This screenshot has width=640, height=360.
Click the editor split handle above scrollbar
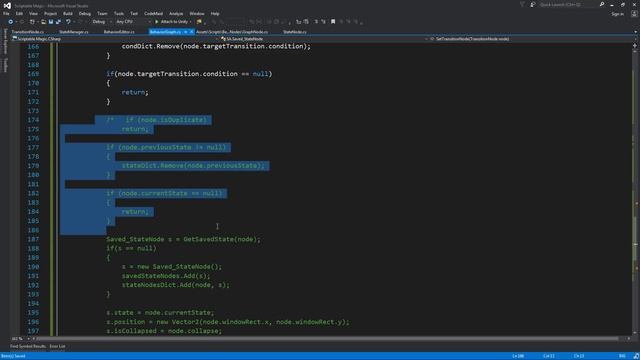(635, 46)
